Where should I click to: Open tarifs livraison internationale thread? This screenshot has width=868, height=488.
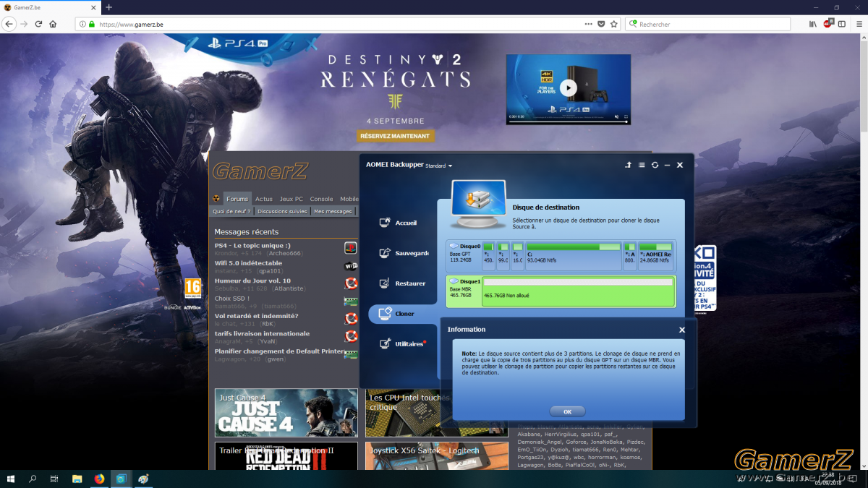(262, 333)
